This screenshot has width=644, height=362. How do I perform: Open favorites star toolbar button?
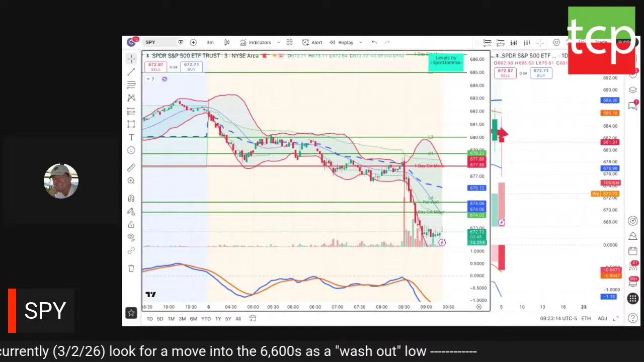pos(131,313)
